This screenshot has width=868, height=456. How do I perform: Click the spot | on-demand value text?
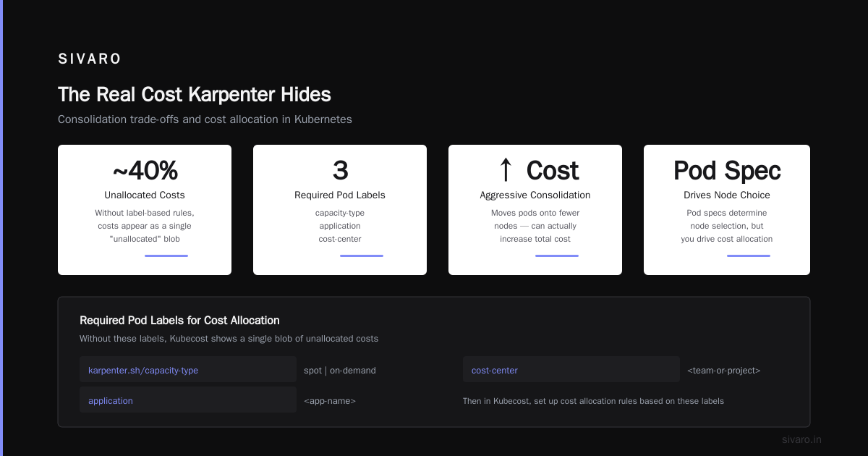pyautogui.click(x=340, y=371)
